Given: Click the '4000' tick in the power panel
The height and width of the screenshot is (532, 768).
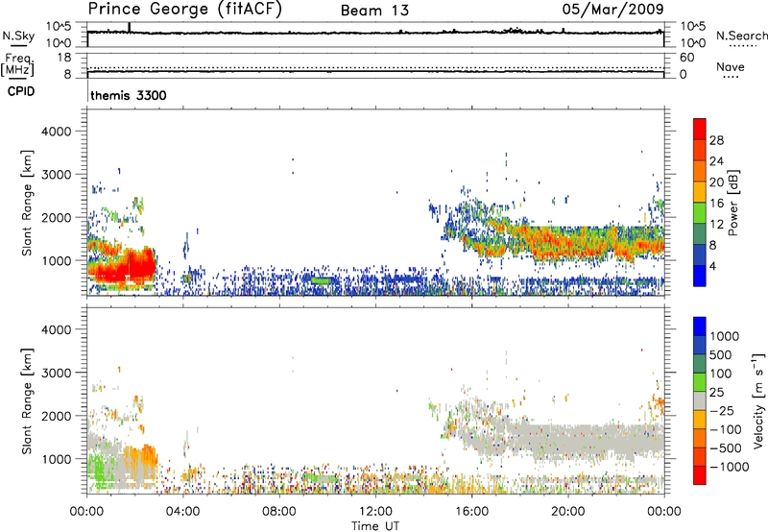Looking at the screenshot, I should click(x=56, y=132).
